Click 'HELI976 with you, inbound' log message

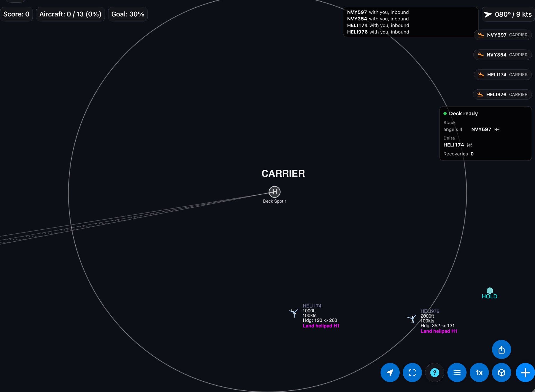coord(378,32)
